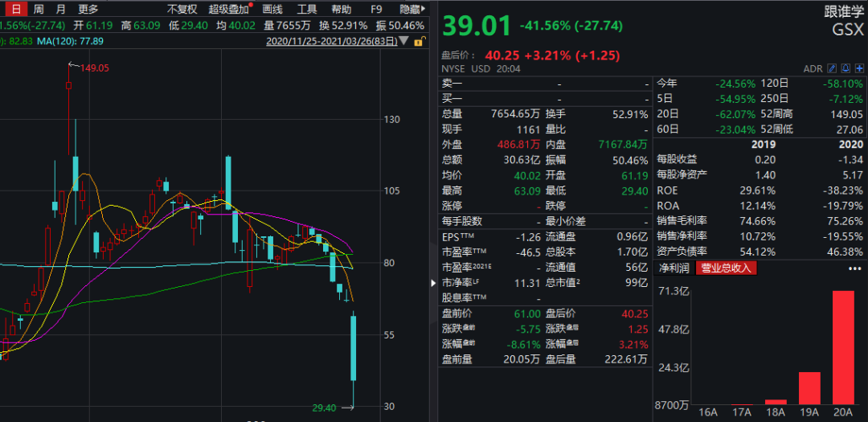This screenshot has width=868, height=422.
Task: Open 更多 period options
Action: coord(88,10)
